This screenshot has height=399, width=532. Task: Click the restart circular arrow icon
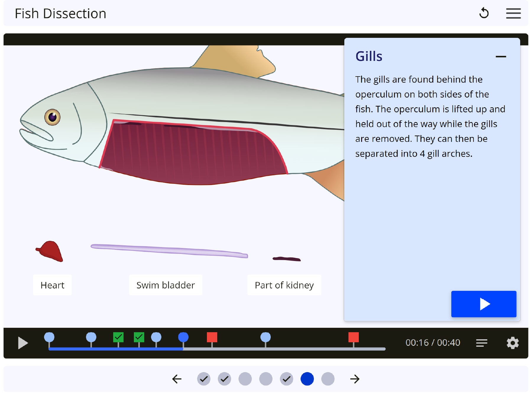(484, 13)
